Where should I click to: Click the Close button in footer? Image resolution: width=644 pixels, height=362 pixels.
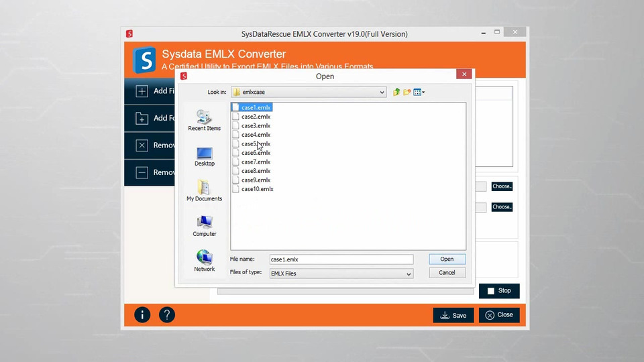[499, 315]
